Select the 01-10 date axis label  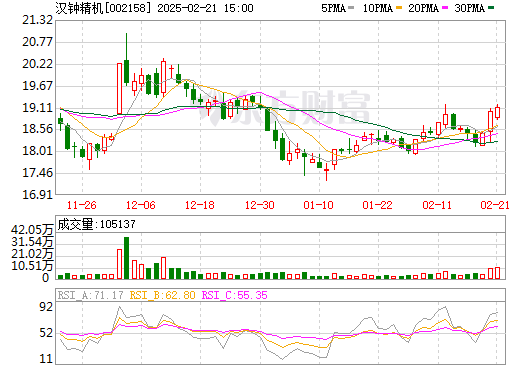tap(319, 205)
